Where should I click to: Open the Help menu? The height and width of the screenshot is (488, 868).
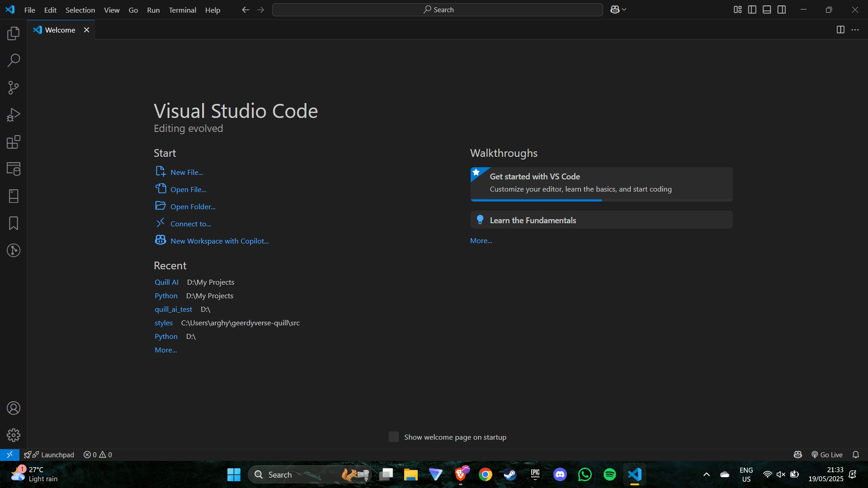coord(212,10)
